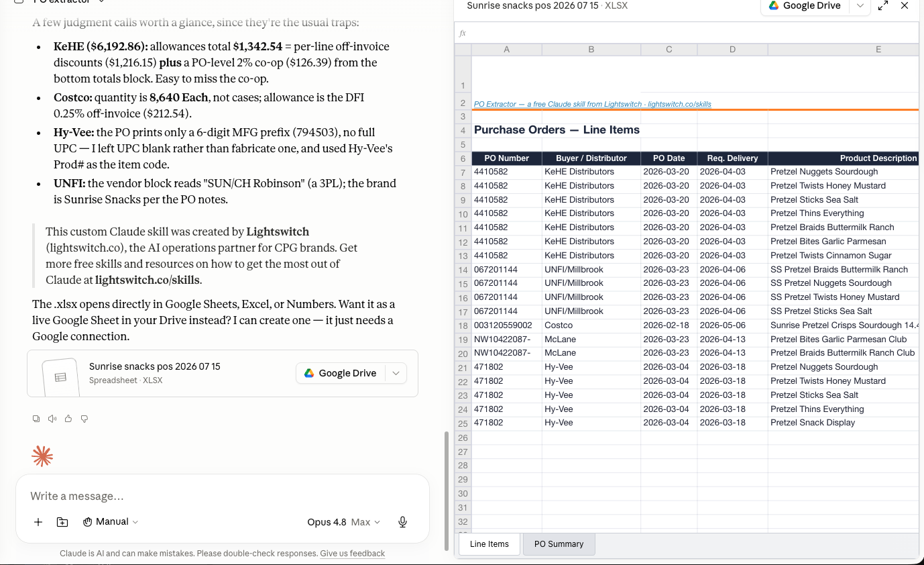Image resolution: width=924 pixels, height=565 pixels.
Task: Open the spreadsheet file thumbnail icon in chat
Action: [x=60, y=377]
